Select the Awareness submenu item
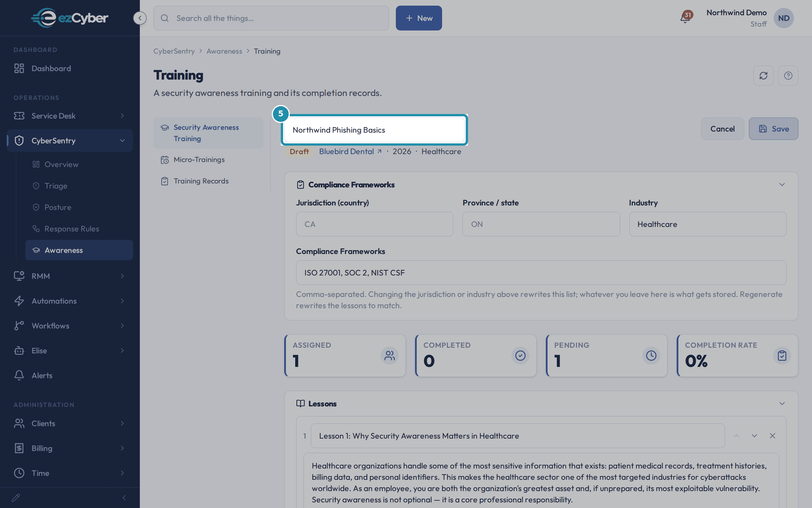 coord(79,250)
